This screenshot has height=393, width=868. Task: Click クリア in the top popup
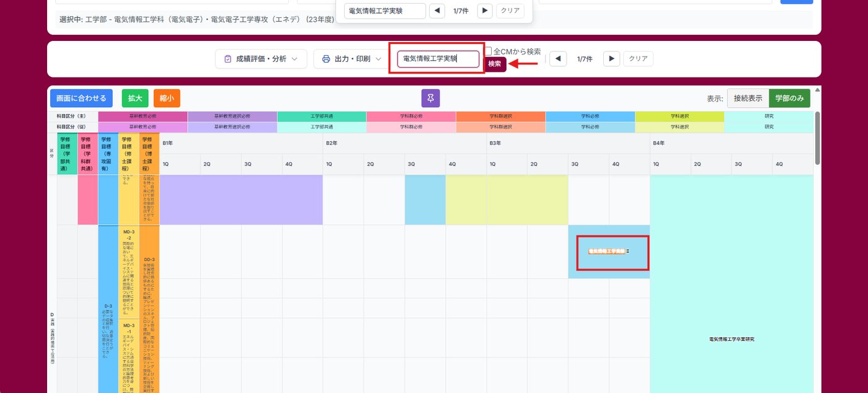pyautogui.click(x=510, y=11)
